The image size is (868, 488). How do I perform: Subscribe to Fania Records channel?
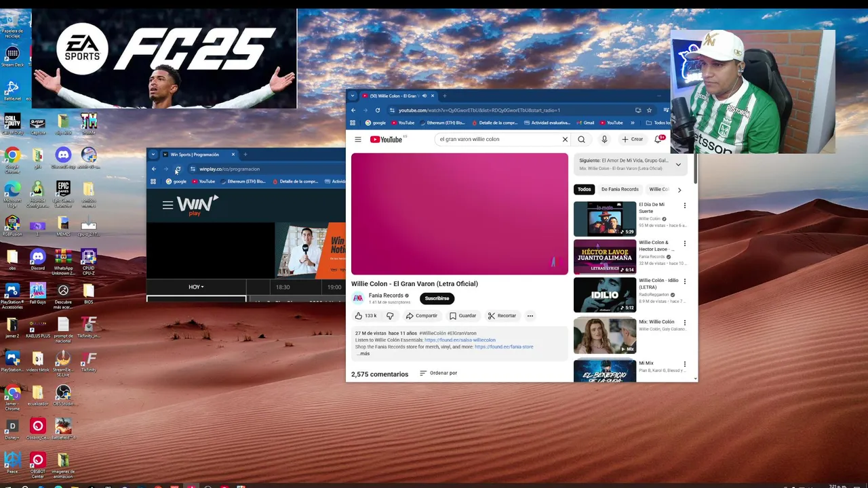[x=437, y=298]
